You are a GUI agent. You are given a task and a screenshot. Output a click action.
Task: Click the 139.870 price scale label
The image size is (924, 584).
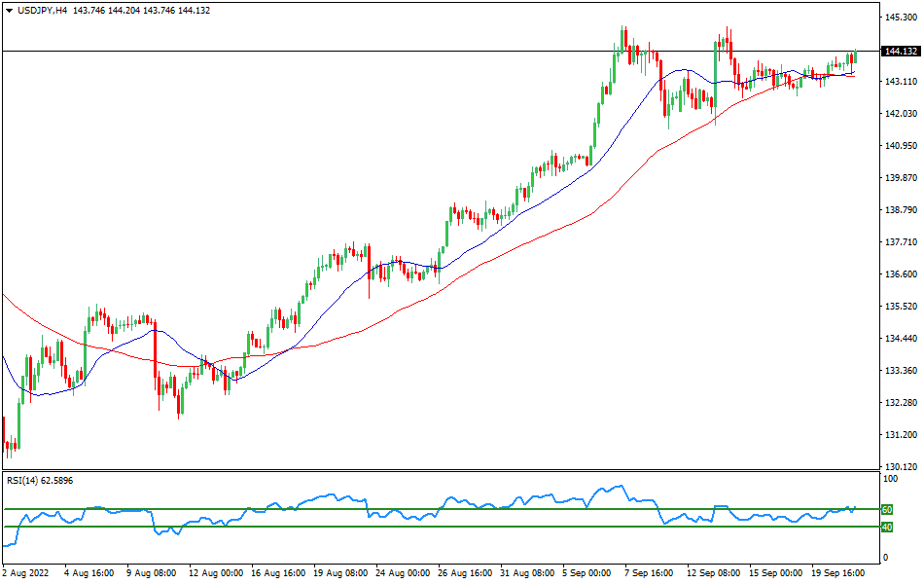click(x=901, y=178)
